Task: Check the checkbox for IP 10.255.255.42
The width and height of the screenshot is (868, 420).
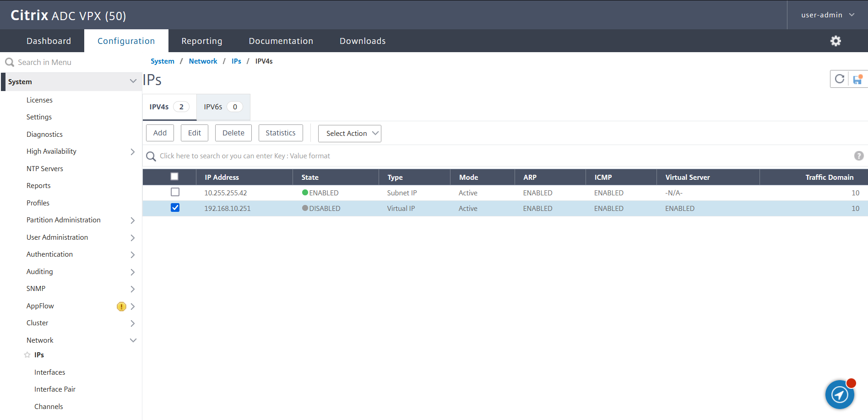Action: [175, 192]
